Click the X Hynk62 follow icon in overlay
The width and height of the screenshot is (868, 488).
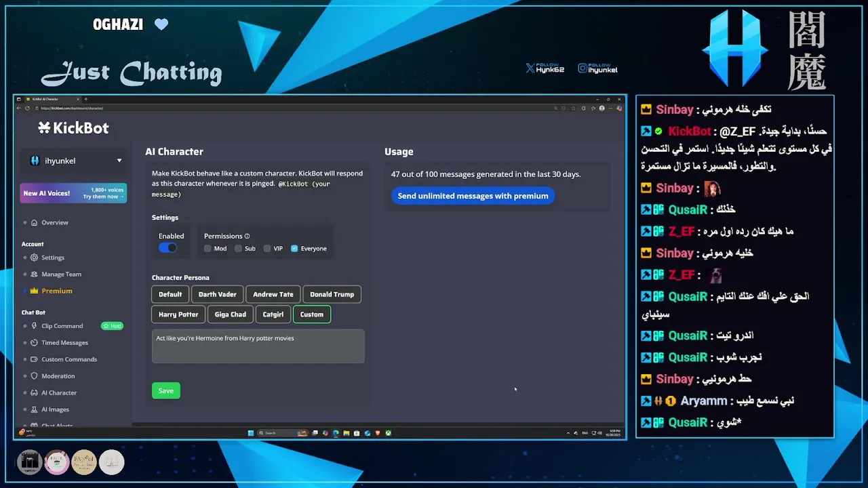point(530,68)
